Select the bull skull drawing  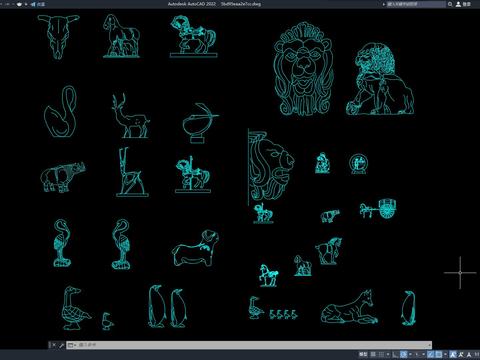tap(58, 37)
